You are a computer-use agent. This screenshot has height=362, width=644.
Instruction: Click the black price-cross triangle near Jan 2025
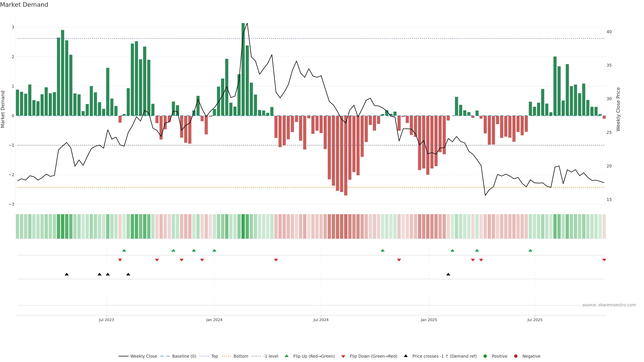(x=448, y=274)
